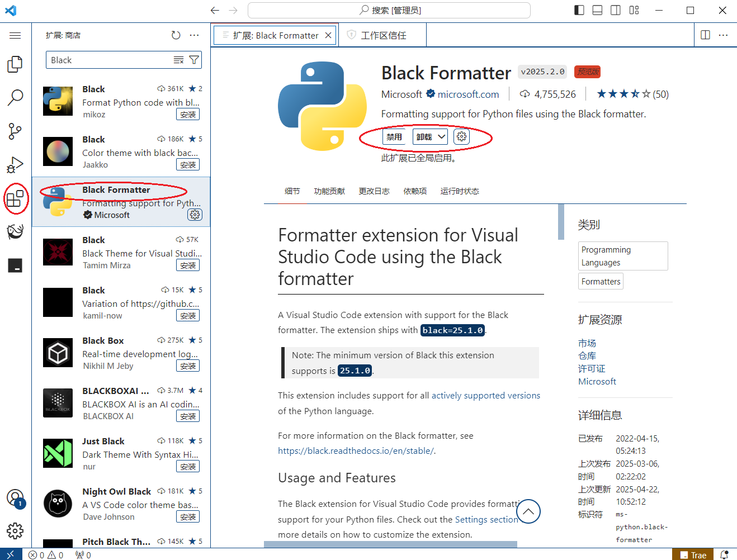Open notifications bell in status bar
The image size is (737, 560).
coord(725,555)
